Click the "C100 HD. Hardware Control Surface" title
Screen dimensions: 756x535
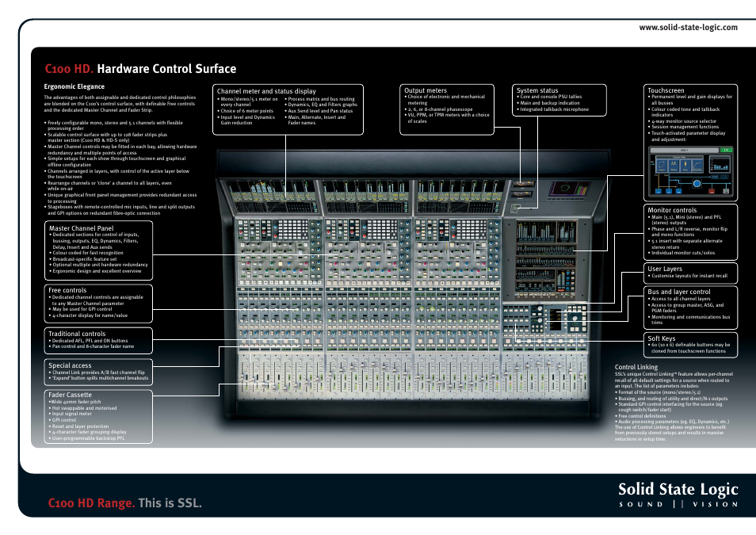point(140,69)
